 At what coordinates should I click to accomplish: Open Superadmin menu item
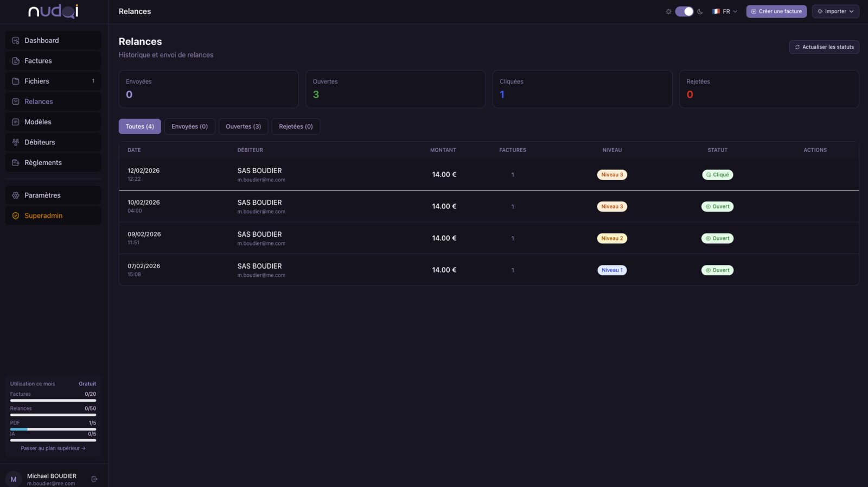coord(53,216)
